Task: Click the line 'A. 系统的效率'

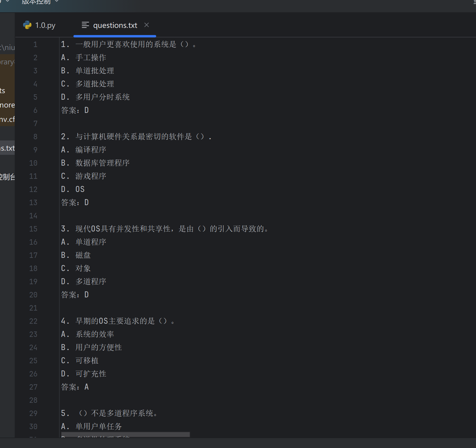Action: [x=87, y=334]
